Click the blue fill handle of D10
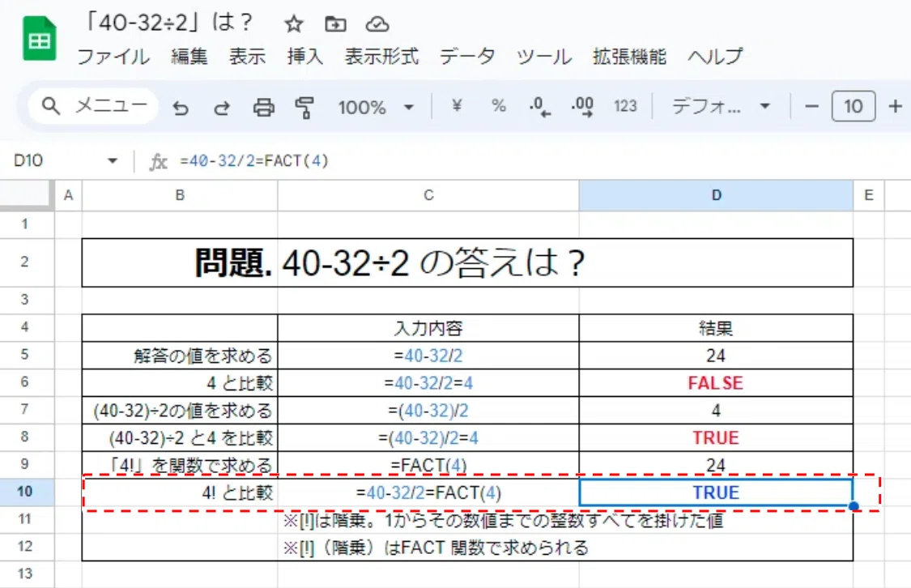911x588 pixels. click(854, 506)
